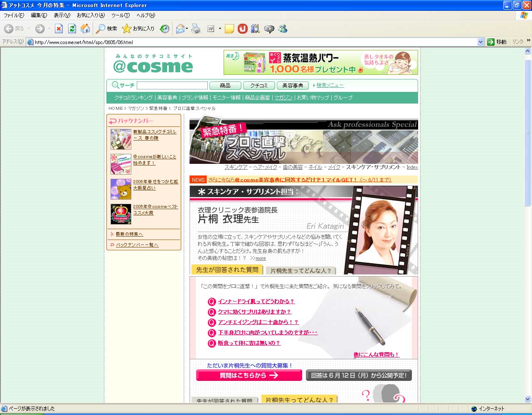Go to the Home page icon

[x=85, y=29]
